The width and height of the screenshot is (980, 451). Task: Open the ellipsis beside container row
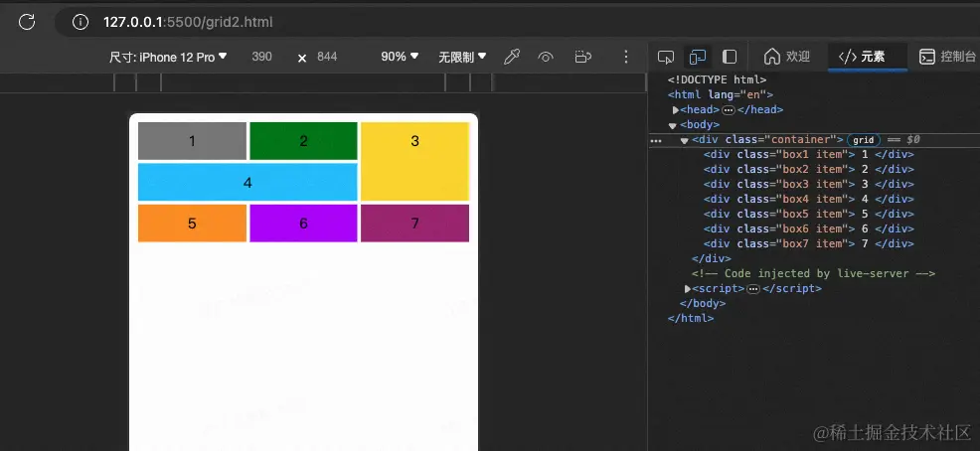tap(656, 141)
